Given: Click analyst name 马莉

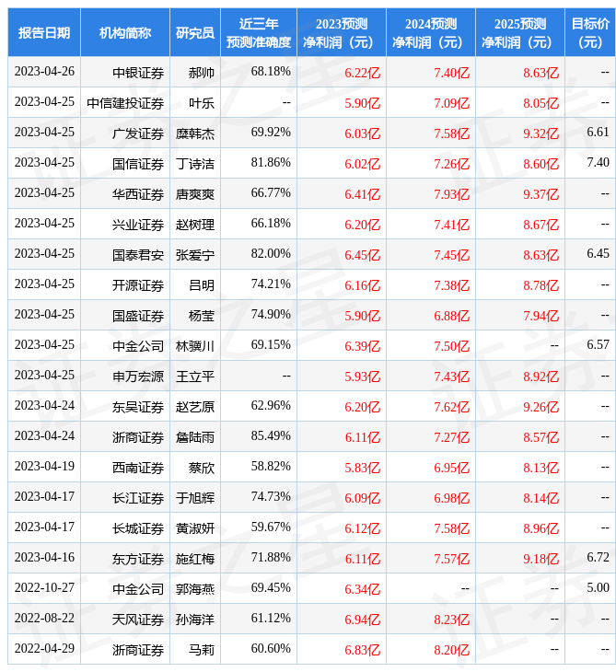Looking at the screenshot, I should click(x=201, y=649).
